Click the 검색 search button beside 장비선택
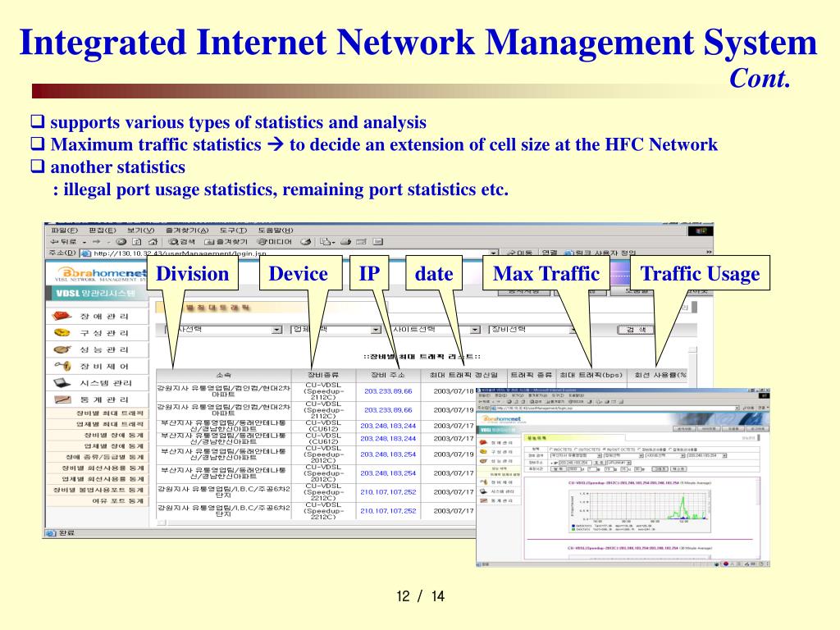 [636, 330]
